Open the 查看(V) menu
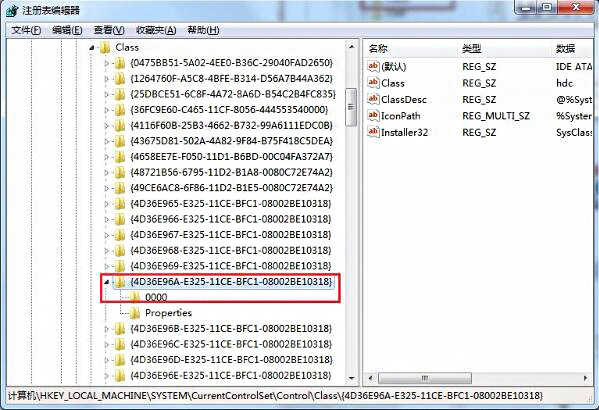599x410 pixels. tap(109, 30)
